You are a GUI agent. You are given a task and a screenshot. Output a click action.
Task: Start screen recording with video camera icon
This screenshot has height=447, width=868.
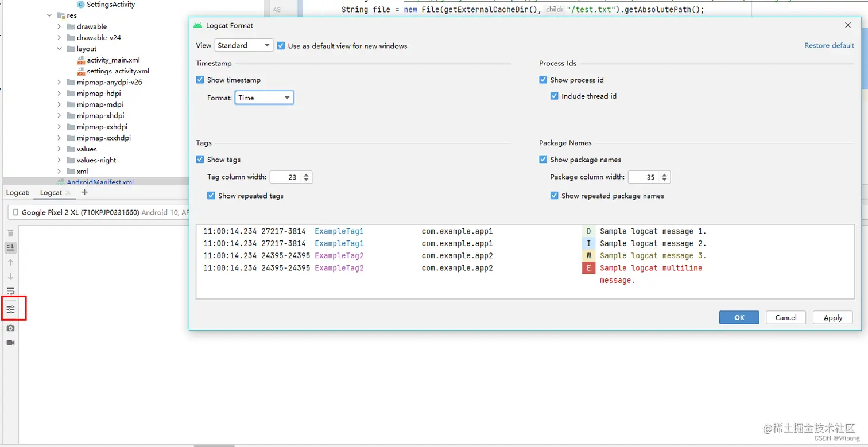pos(10,343)
